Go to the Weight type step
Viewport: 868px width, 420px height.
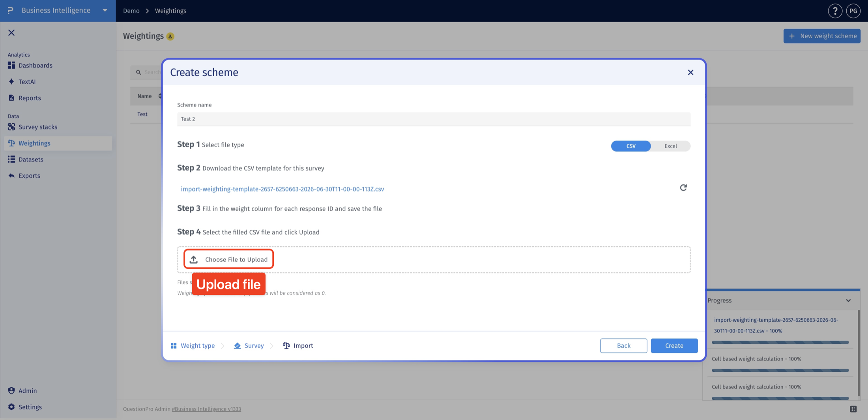(x=193, y=345)
